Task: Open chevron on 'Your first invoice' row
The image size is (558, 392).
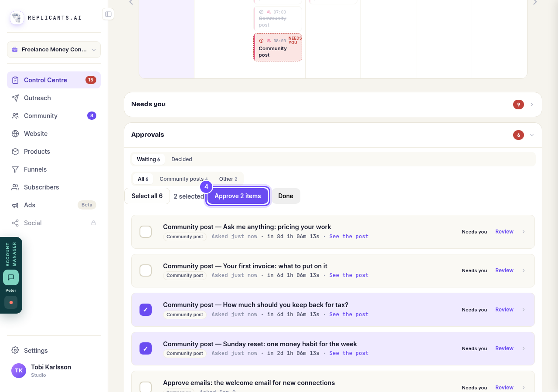Action: click(524, 270)
